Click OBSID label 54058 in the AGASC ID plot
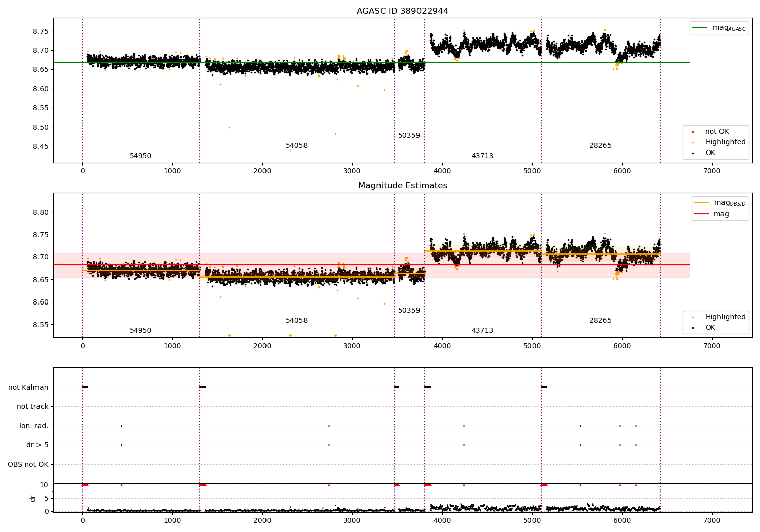This screenshot has height=532, width=760. click(x=296, y=146)
